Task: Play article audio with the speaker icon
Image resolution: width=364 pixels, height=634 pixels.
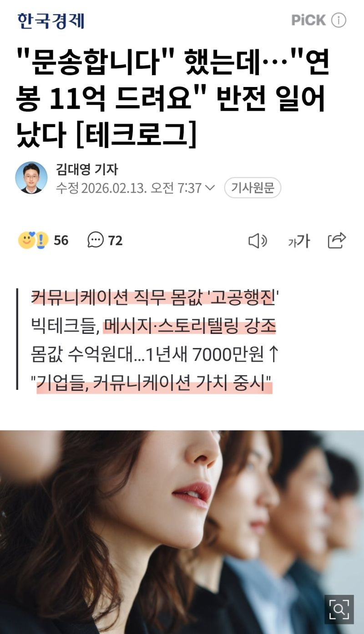Action: point(258,240)
